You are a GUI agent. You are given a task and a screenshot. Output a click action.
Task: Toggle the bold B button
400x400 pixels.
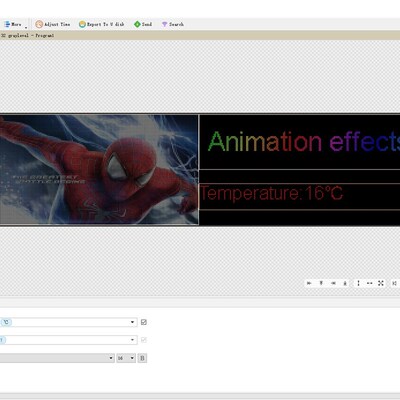142,358
